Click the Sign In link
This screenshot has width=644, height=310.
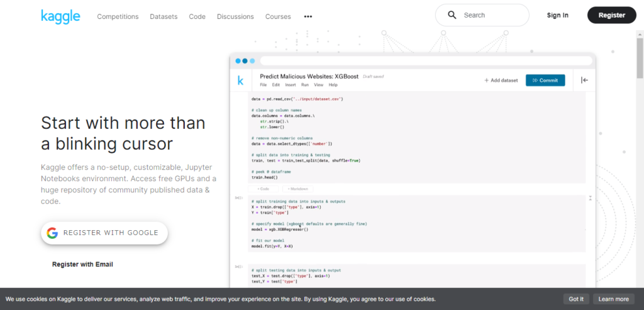[557, 15]
